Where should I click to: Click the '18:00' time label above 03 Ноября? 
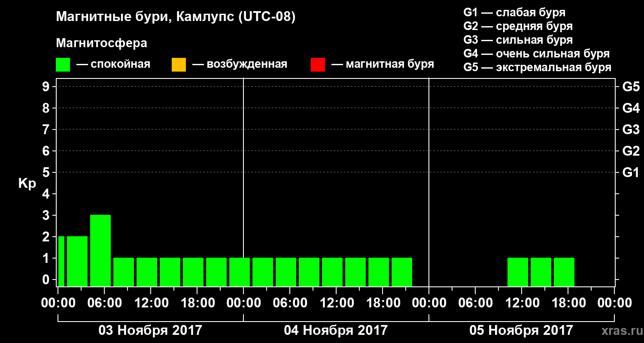pos(197,303)
